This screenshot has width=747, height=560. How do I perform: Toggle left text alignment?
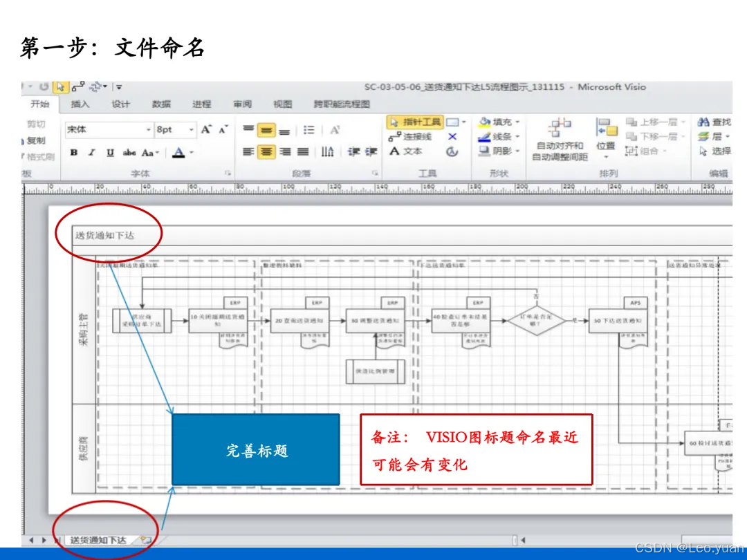pos(248,152)
